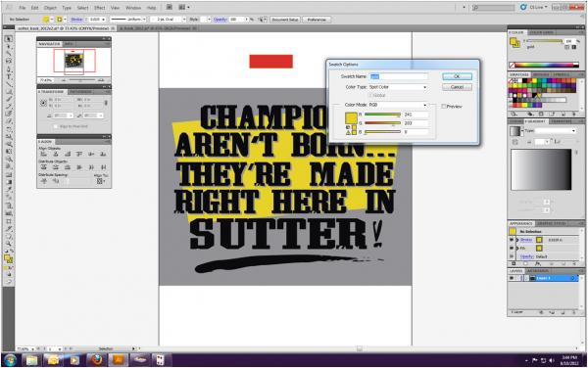Open the Effect menu
This screenshot has width=588, height=368.
tap(100, 8)
